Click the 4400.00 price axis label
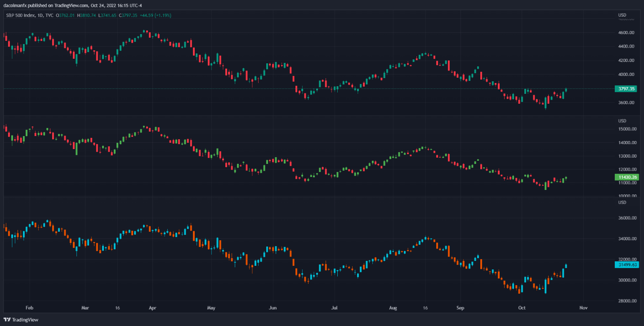This screenshot has height=326, width=644. (x=626, y=46)
